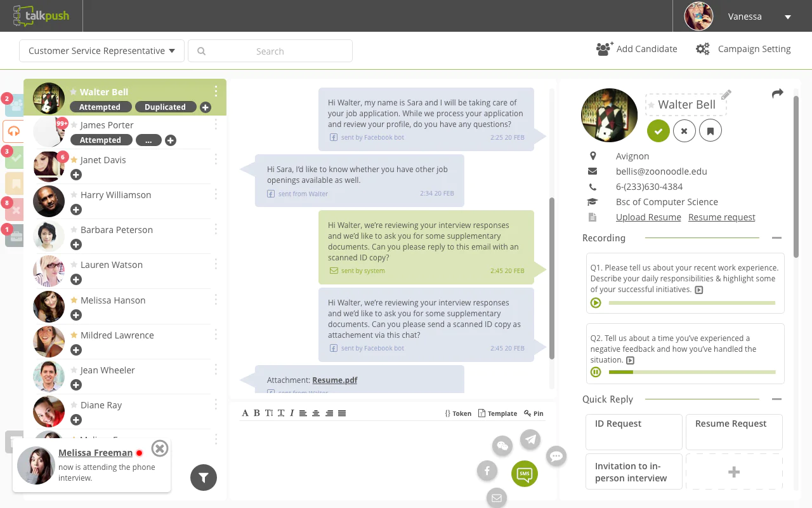Open the Customer Service Representative dropdown
The width and height of the screenshot is (812, 508).
pyautogui.click(x=101, y=51)
